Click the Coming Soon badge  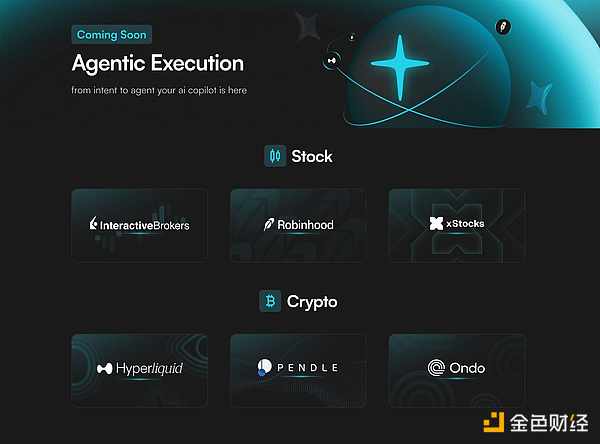point(112,35)
